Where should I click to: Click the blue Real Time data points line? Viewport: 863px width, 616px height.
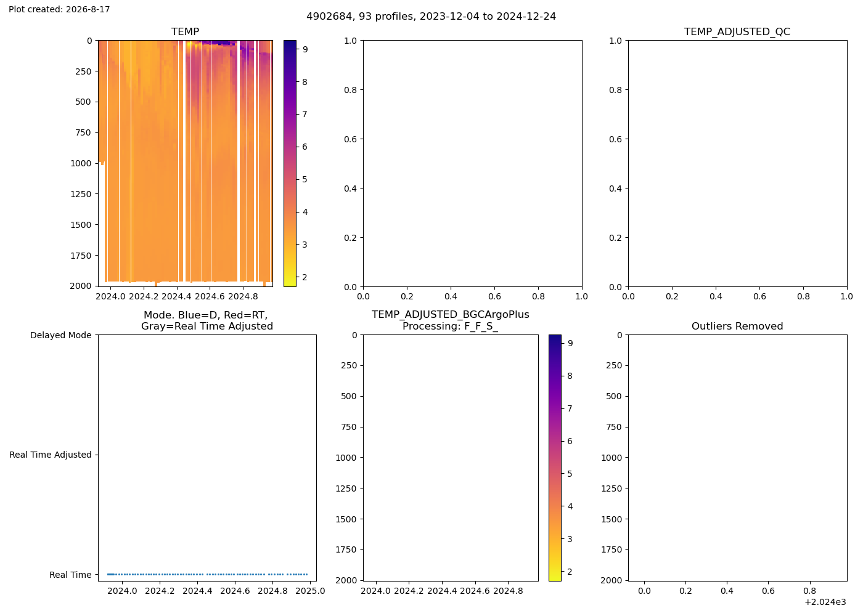pos(207,574)
